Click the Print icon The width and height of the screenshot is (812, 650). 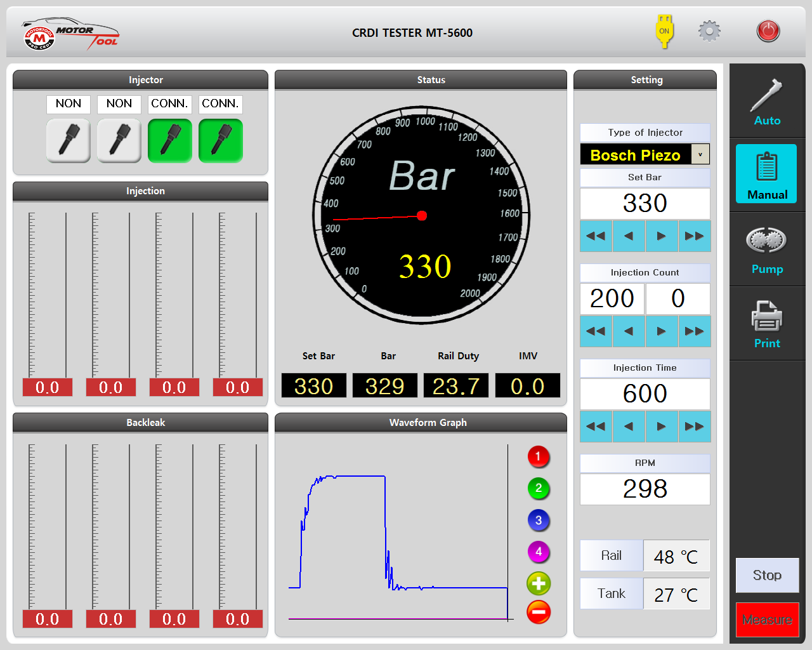click(x=767, y=324)
